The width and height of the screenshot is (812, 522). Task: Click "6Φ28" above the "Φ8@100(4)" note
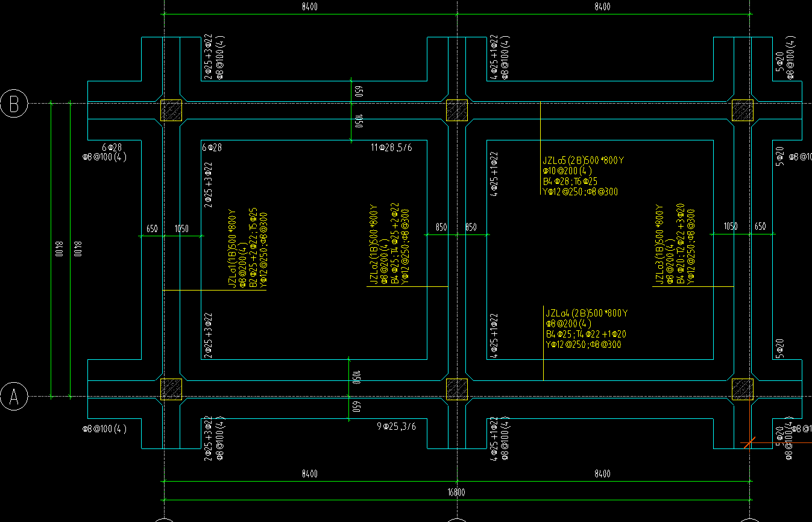pyautogui.click(x=112, y=148)
